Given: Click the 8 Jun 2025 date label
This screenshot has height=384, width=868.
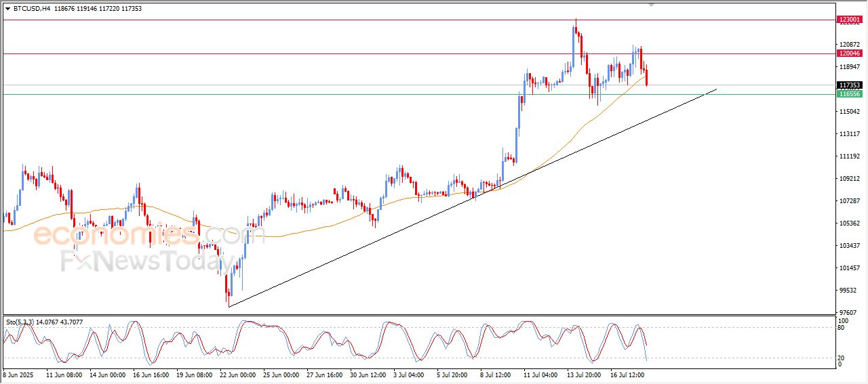Looking at the screenshot, I should tap(18, 374).
